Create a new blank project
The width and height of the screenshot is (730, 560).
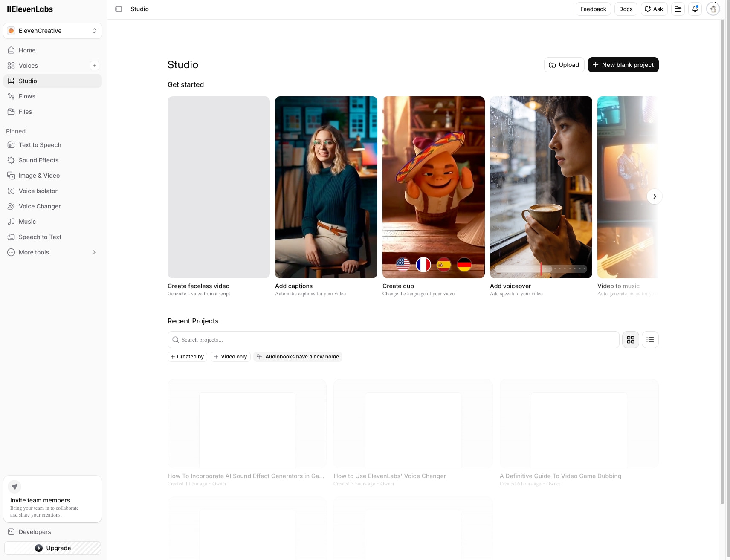(623, 65)
